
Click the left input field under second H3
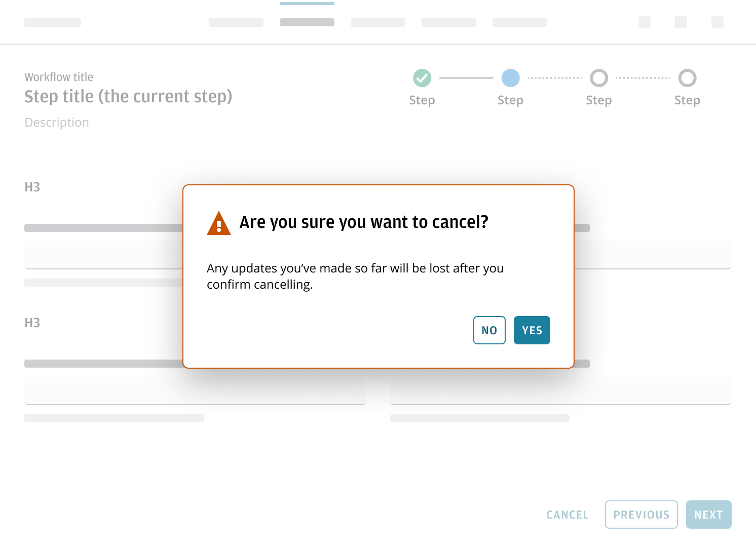point(195,390)
